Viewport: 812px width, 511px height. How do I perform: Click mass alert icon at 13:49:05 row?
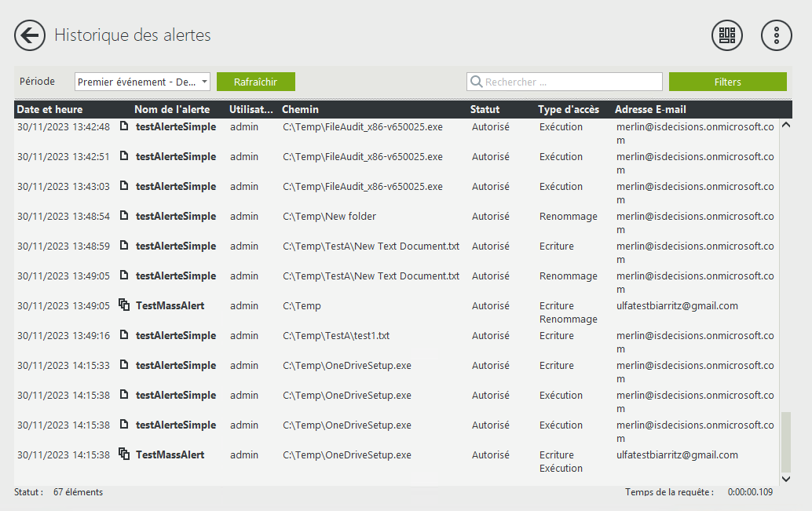pyautogui.click(x=124, y=305)
